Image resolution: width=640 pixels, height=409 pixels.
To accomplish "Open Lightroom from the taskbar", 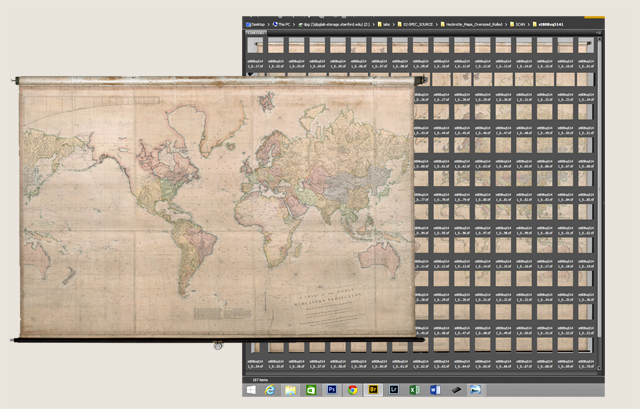I will coord(393,389).
